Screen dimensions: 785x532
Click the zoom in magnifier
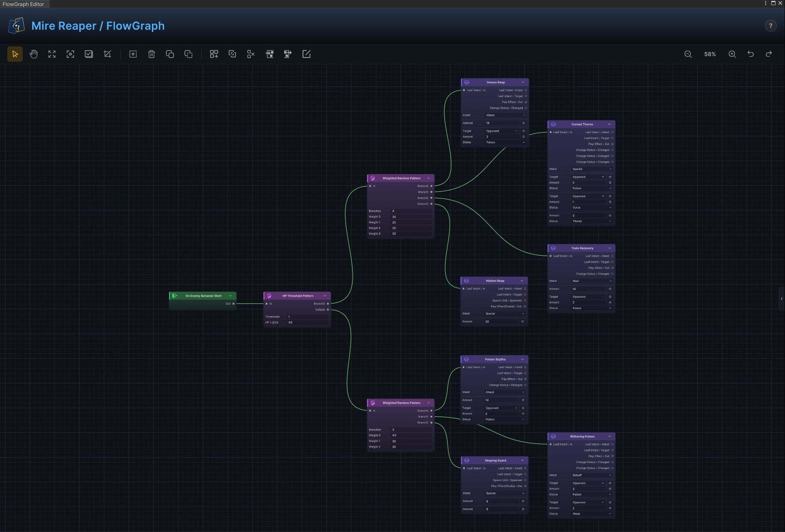pyautogui.click(x=732, y=54)
